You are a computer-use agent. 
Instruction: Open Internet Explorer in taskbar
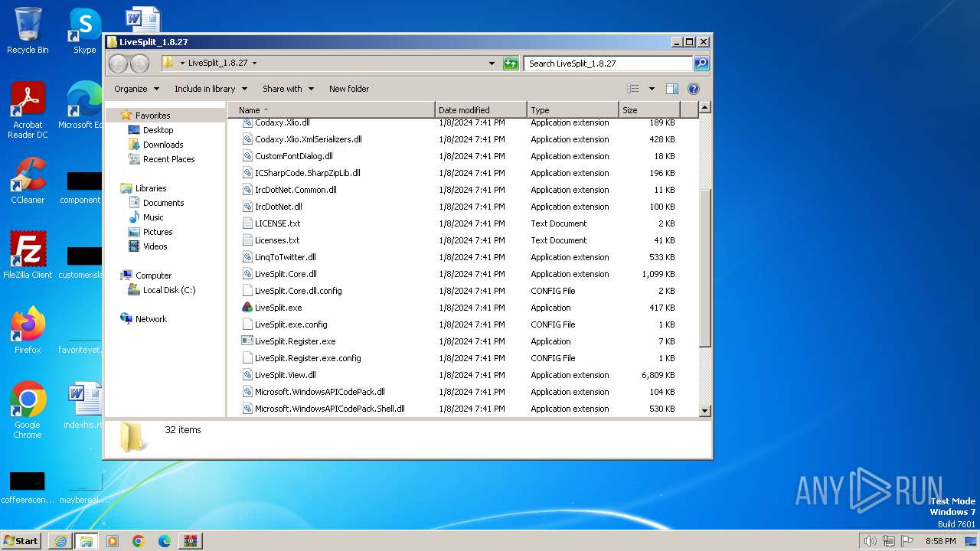[x=60, y=541]
